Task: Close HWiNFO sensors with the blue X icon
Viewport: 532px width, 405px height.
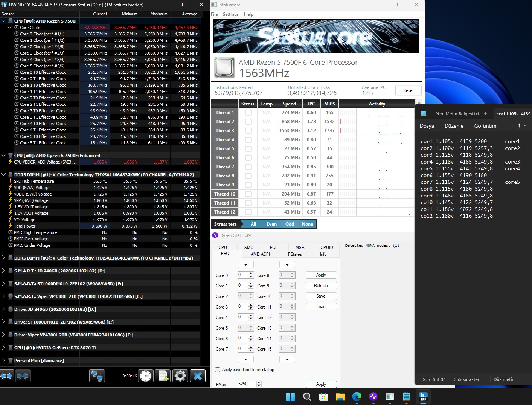Action: coord(198,376)
